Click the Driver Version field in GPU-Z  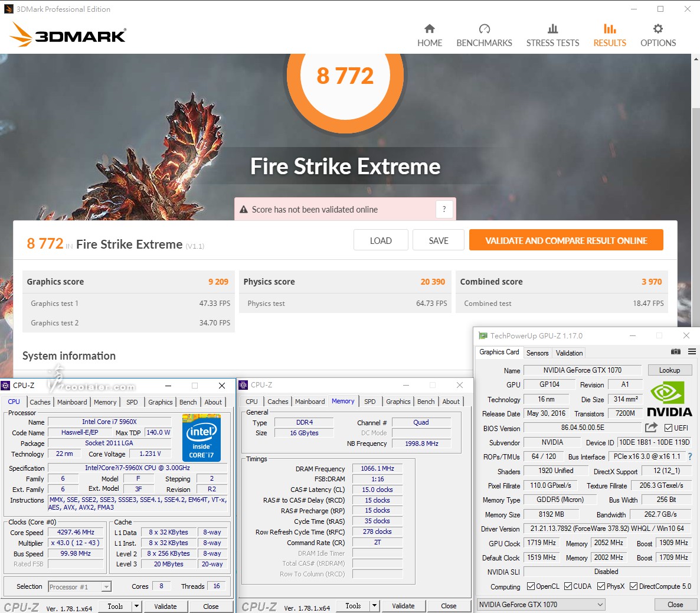pos(607,529)
